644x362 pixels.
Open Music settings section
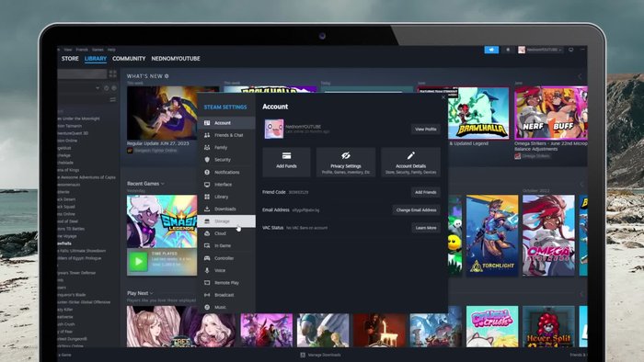pos(226,307)
